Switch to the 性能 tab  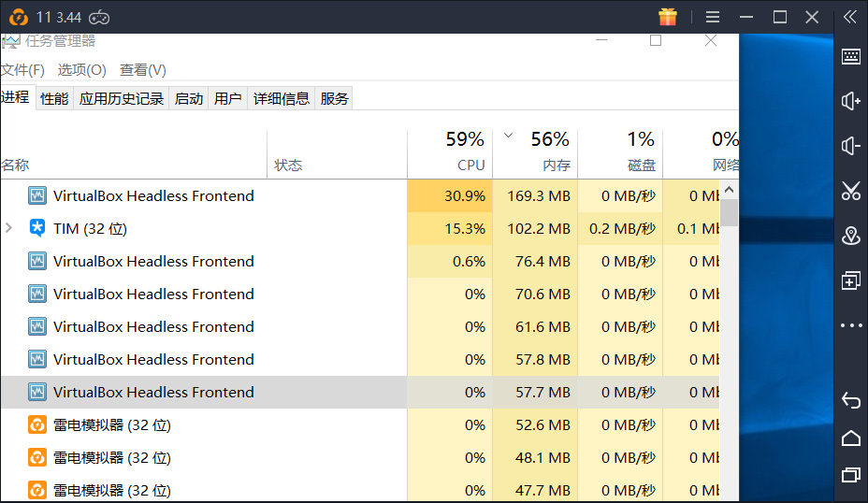pos(54,98)
